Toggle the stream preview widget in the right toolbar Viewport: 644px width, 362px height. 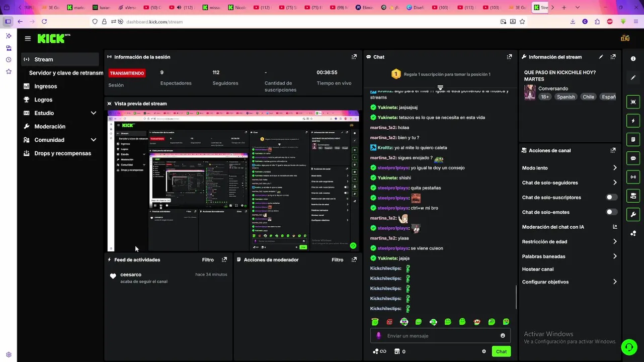coord(633,102)
